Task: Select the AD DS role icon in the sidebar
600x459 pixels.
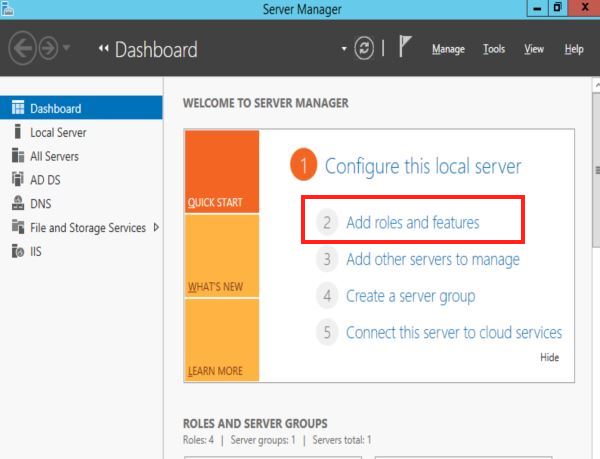Action: [x=18, y=179]
